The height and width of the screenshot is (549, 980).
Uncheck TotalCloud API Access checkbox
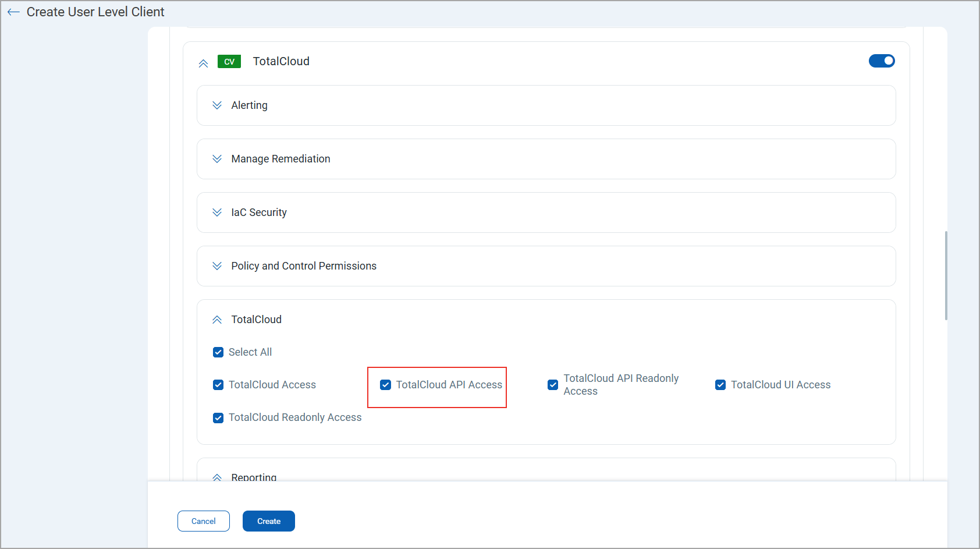coord(385,385)
